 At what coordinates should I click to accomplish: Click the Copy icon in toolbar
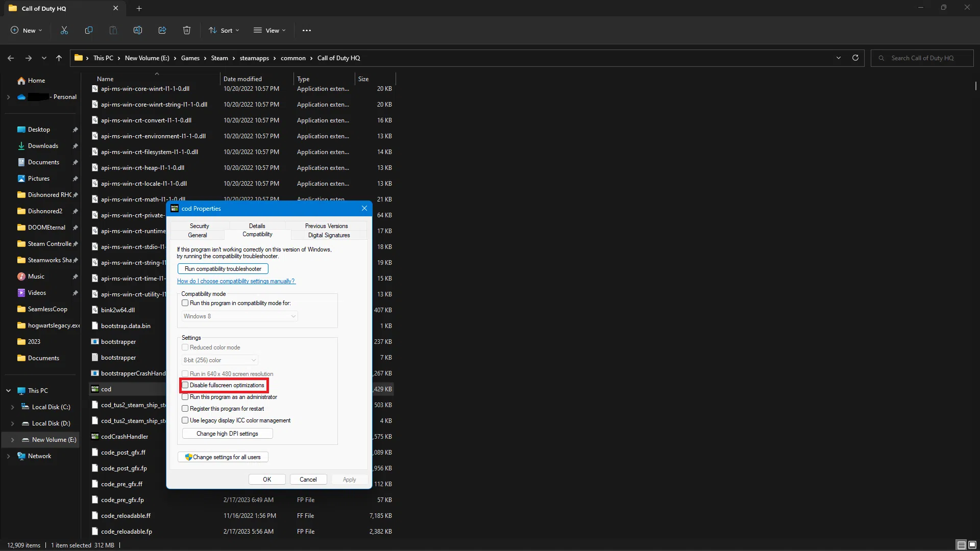pos(89,31)
